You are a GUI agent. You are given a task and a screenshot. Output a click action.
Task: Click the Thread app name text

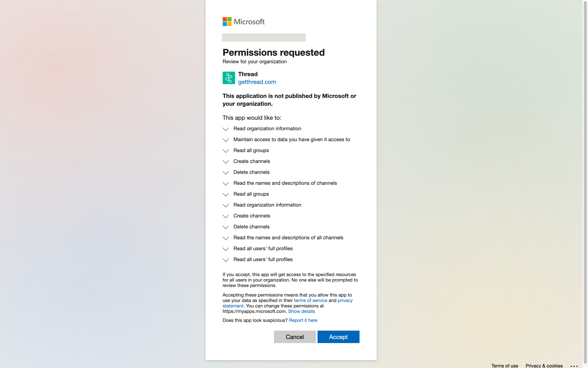pyautogui.click(x=248, y=74)
